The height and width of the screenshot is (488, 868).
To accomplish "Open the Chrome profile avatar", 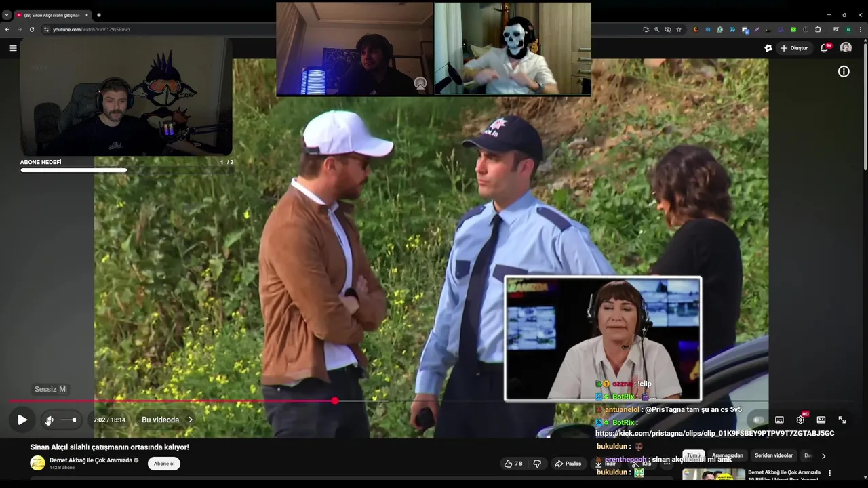I will [848, 29].
